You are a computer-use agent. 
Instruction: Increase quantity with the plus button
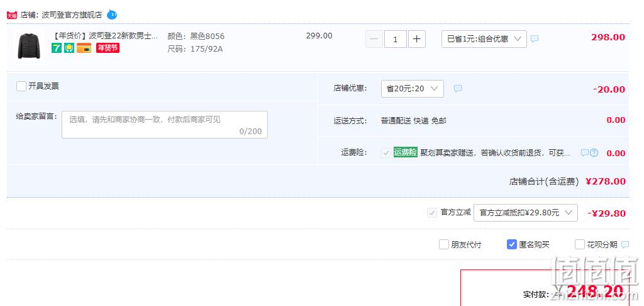coord(417,39)
